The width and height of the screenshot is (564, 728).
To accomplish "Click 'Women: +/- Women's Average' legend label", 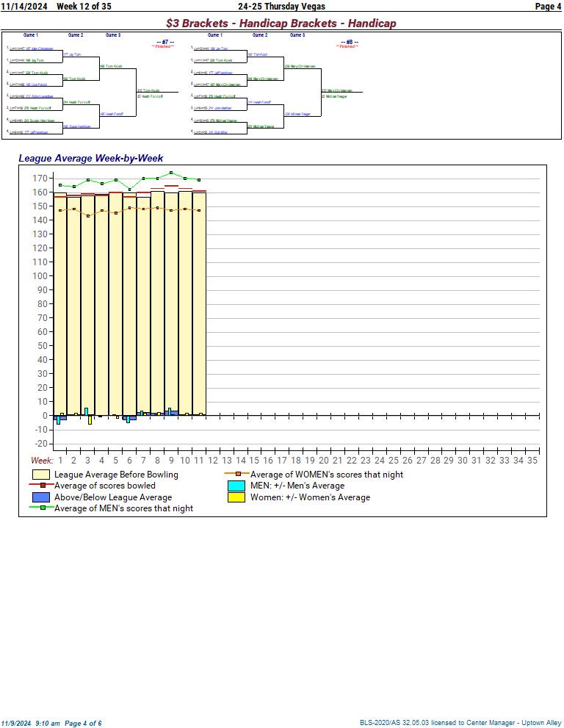I will (310, 497).
